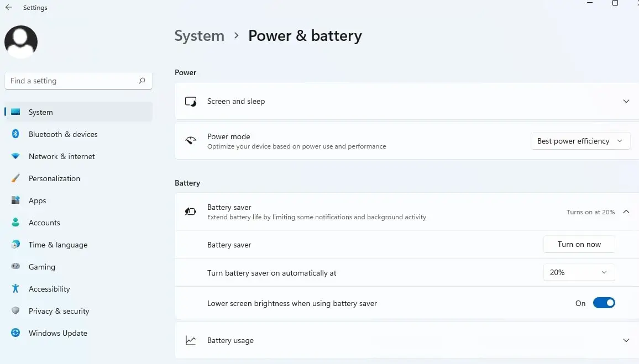Expand the Screen and sleep section
The height and width of the screenshot is (364, 639).
[x=626, y=101]
